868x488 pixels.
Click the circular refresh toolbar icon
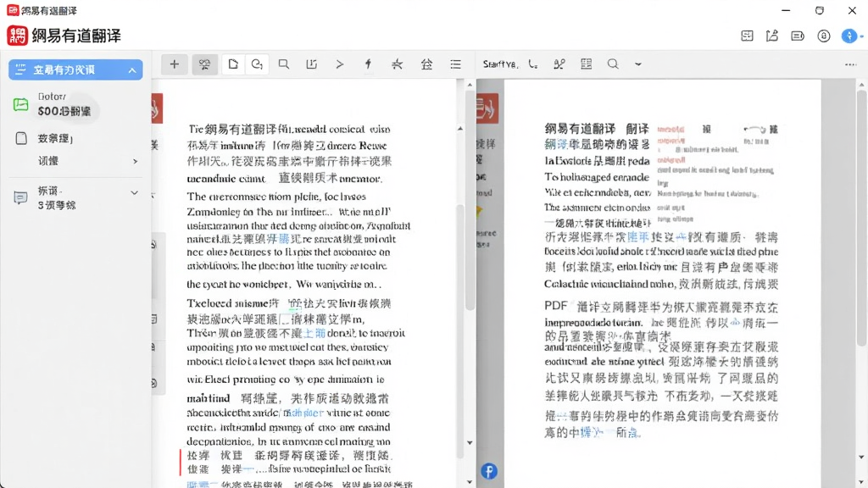point(257,64)
